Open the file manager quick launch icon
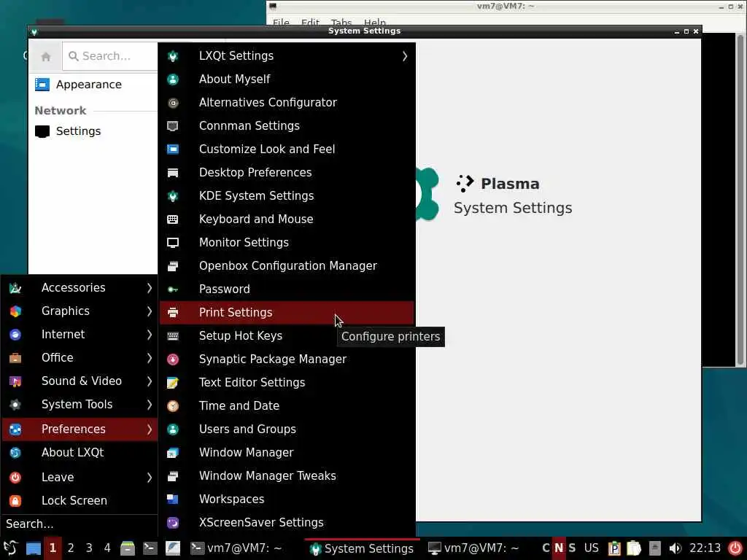 tap(127, 548)
